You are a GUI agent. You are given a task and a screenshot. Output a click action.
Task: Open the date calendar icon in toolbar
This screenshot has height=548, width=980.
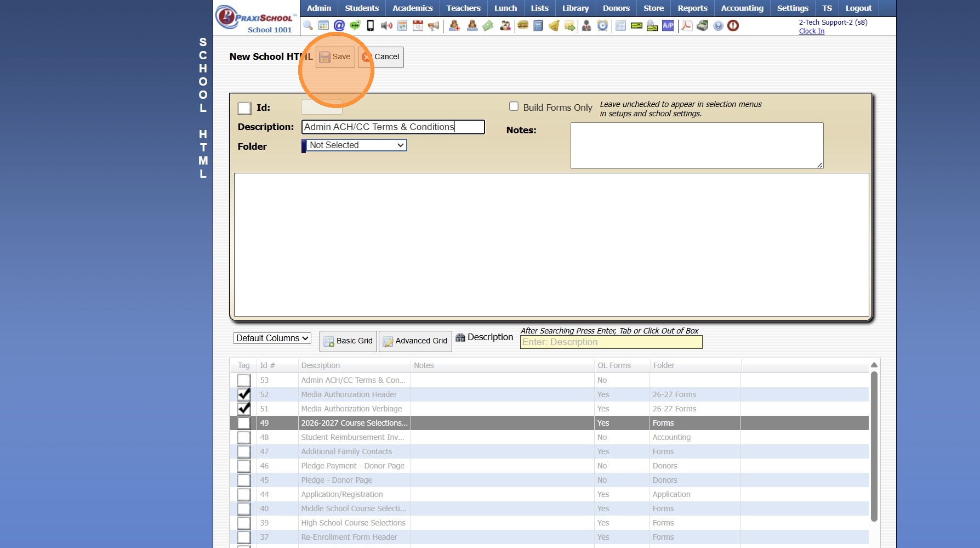coord(418,26)
